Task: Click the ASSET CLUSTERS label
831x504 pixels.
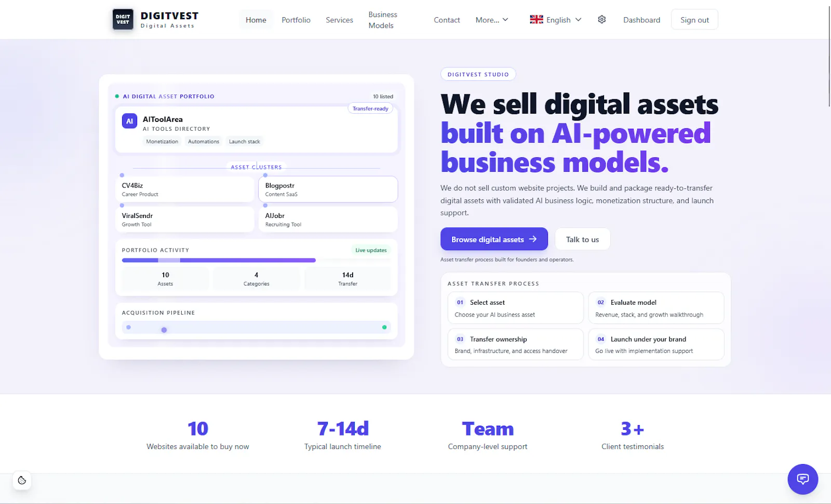Action: [x=257, y=167]
